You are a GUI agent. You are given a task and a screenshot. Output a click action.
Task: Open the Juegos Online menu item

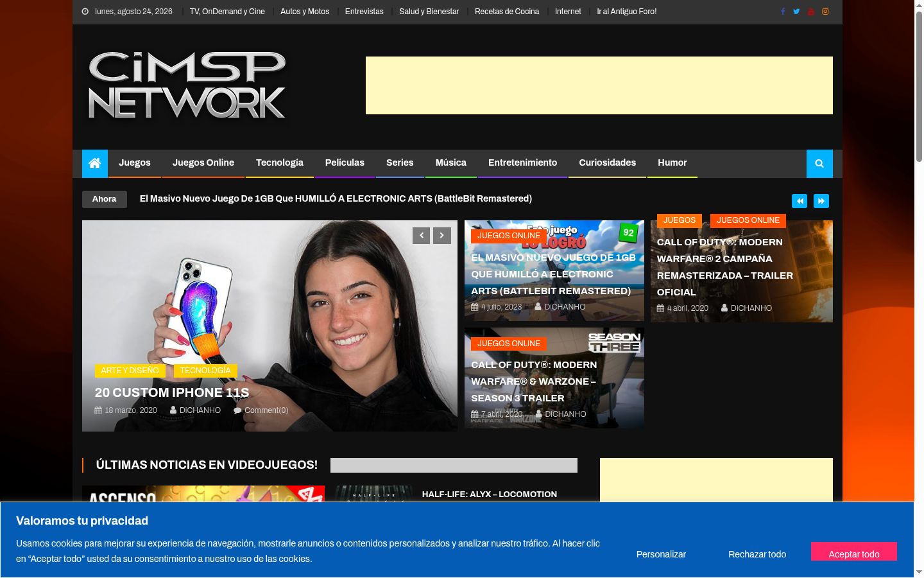[x=203, y=163]
